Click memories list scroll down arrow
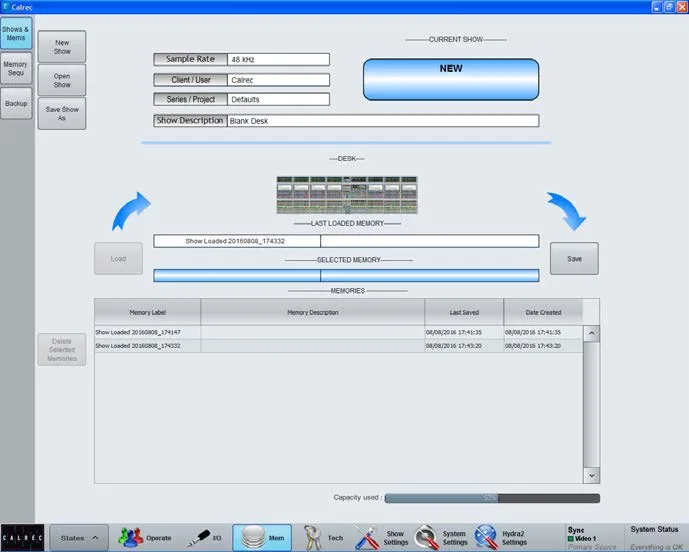This screenshot has height=552, width=689. pyautogui.click(x=591, y=476)
